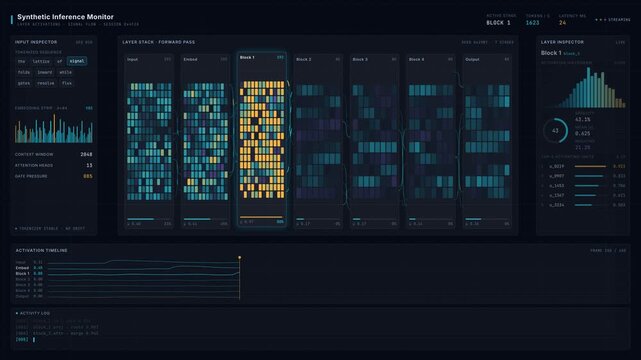Select the Block 4 row in Activation Timeline
641x360 pixels.
click(x=127, y=291)
